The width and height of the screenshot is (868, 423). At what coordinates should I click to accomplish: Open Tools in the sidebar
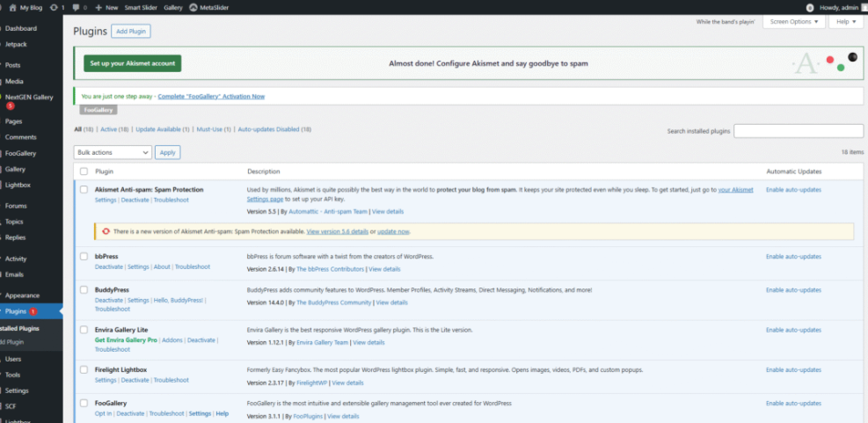12,375
